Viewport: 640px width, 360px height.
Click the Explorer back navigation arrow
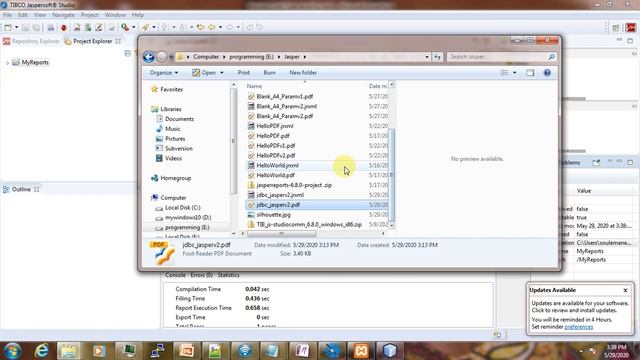(149, 57)
